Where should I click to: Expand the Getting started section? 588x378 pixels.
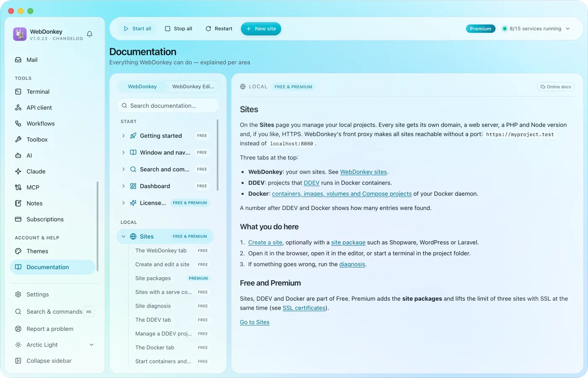pos(123,136)
